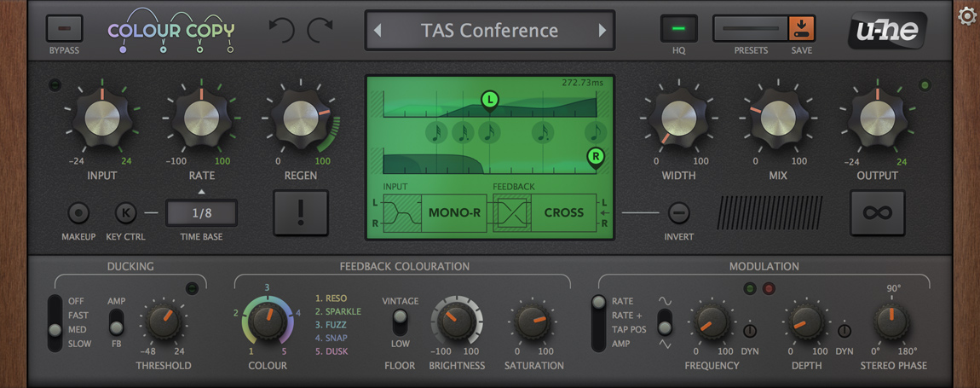Enable the Makeup gain button
This screenshot has width=980, height=388.
(x=78, y=213)
